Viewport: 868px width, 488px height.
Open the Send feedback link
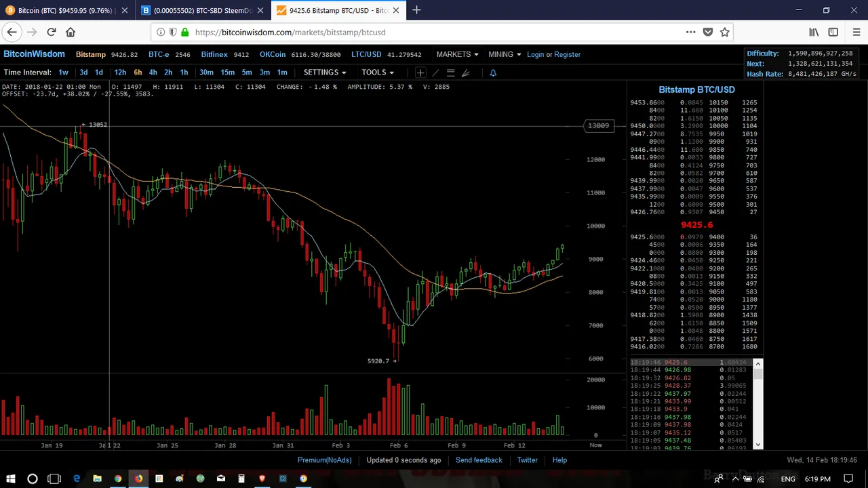[479, 460]
